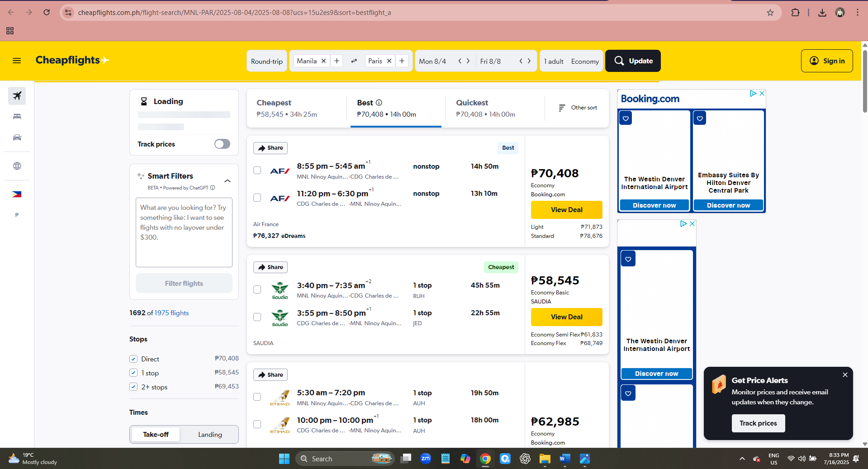The width and height of the screenshot is (868, 469).
Task: Change country via Philippines flag icon
Action: tap(17, 194)
